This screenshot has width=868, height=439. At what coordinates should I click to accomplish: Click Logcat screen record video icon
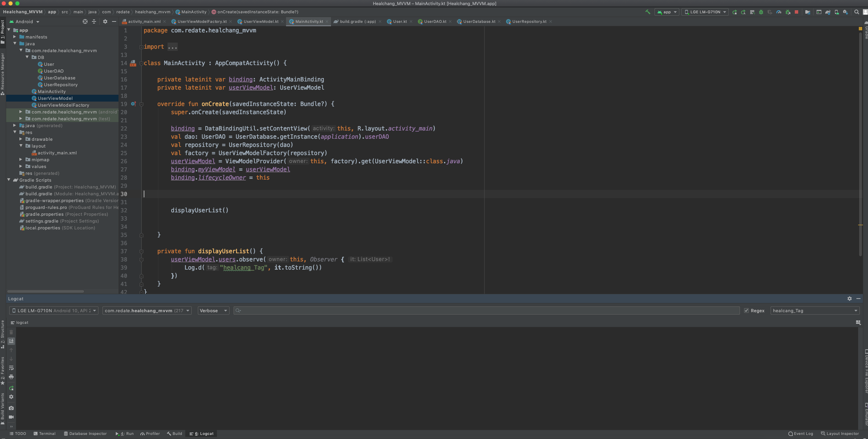pos(11,417)
